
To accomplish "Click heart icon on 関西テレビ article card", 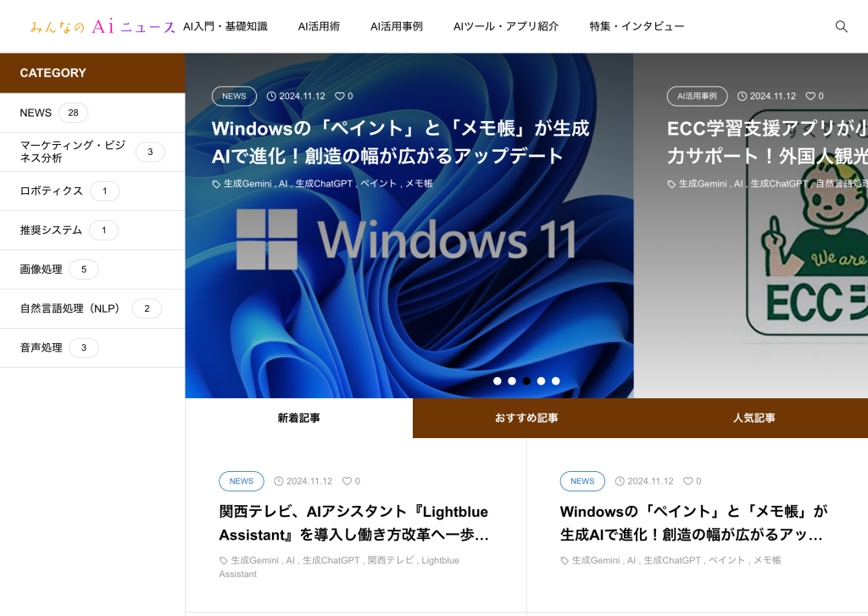I will tap(346, 481).
